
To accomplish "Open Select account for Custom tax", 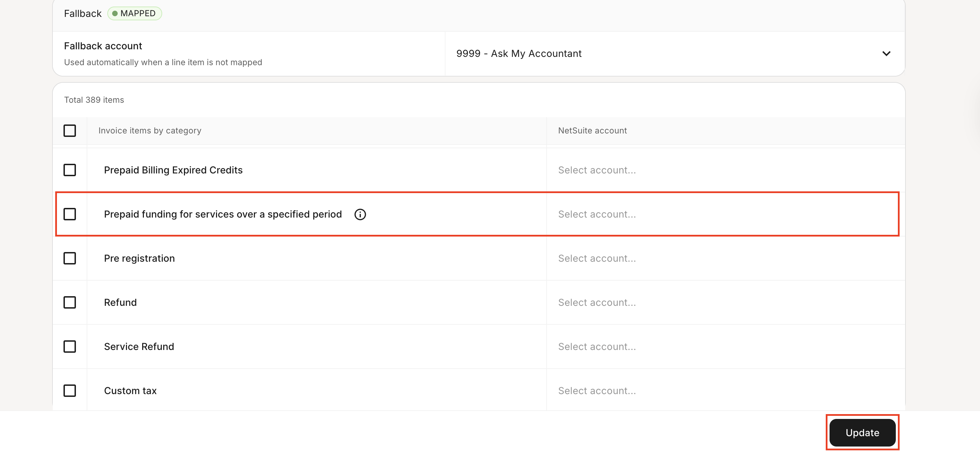I will point(597,391).
